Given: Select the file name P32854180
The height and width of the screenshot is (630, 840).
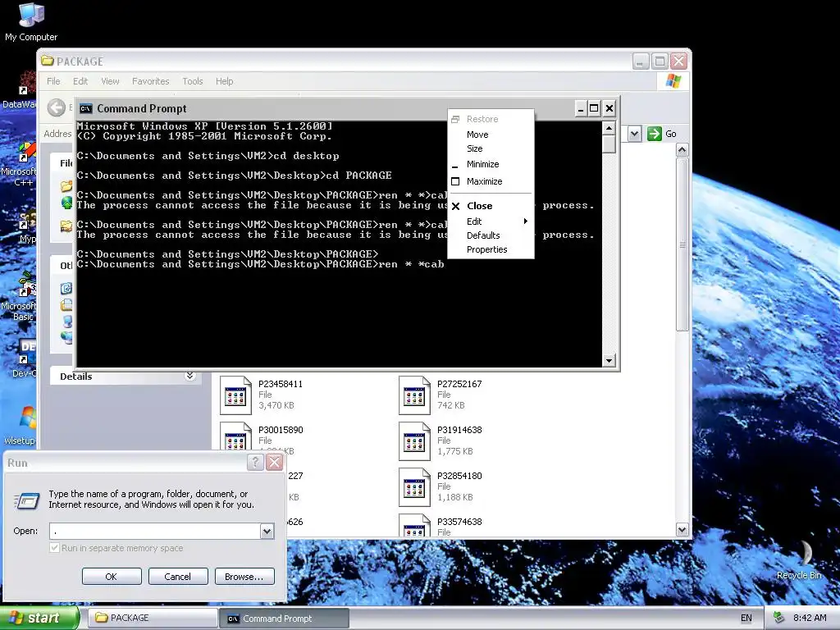Looking at the screenshot, I should (x=459, y=476).
